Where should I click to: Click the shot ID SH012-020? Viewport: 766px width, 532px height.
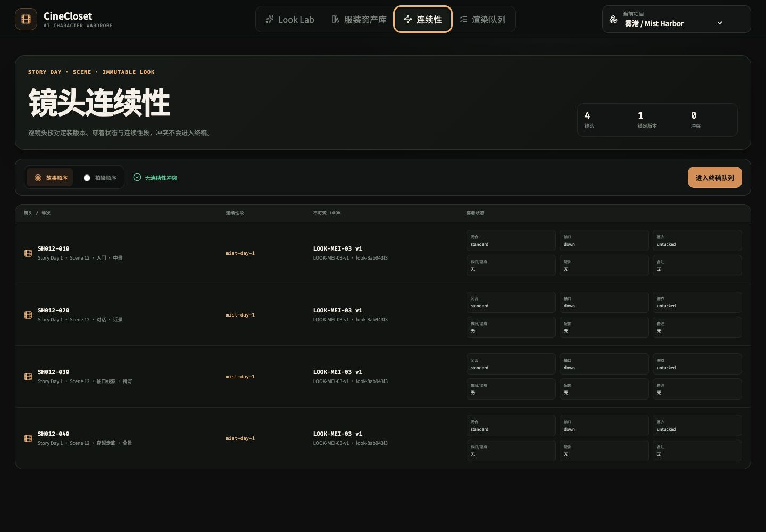click(x=53, y=310)
